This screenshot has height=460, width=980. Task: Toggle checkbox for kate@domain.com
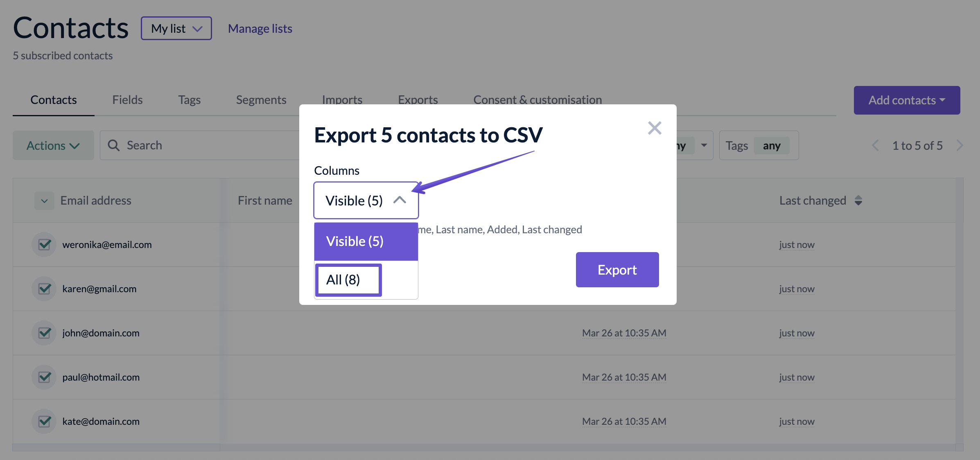(44, 422)
